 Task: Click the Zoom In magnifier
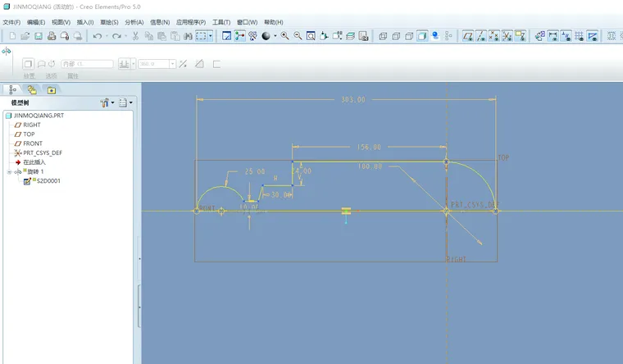285,36
